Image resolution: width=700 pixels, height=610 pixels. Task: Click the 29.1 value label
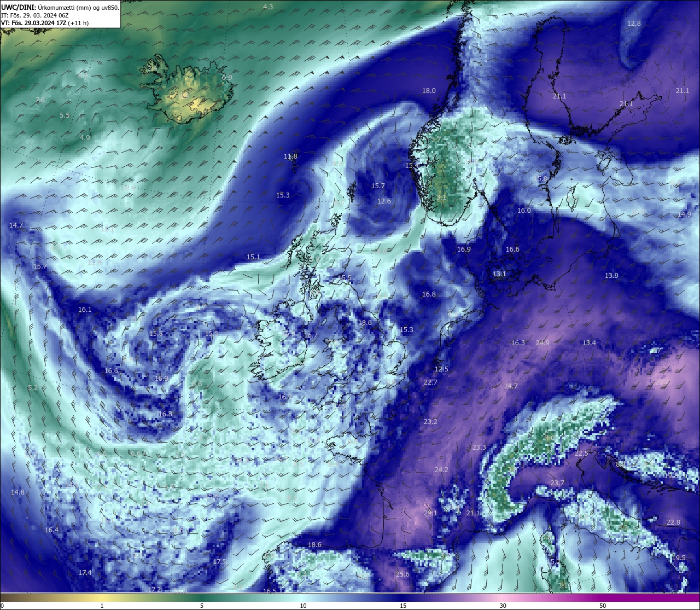[430, 513]
